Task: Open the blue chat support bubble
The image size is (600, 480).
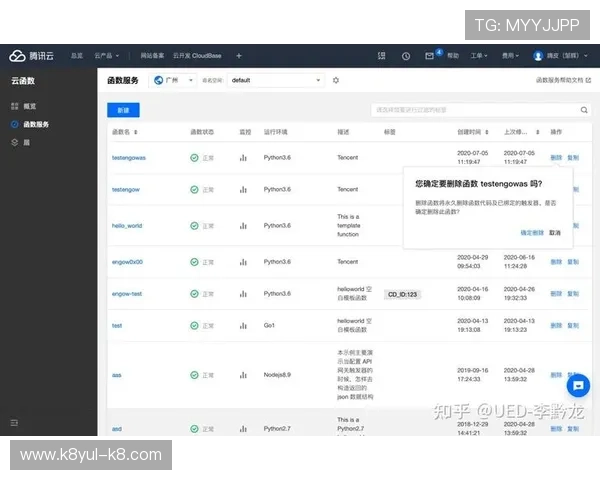Action: (x=578, y=385)
